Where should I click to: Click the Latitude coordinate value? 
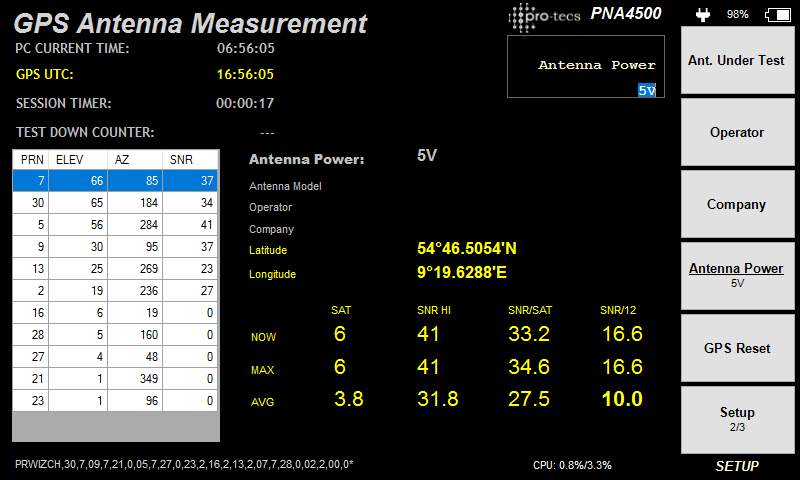click(x=467, y=248)
